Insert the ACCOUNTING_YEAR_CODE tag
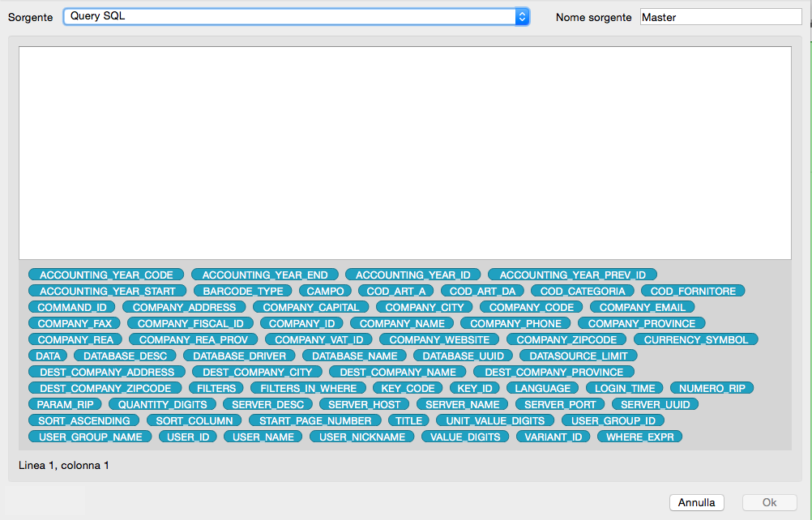This screenshot has width=812, height=520. click(106, 275)
